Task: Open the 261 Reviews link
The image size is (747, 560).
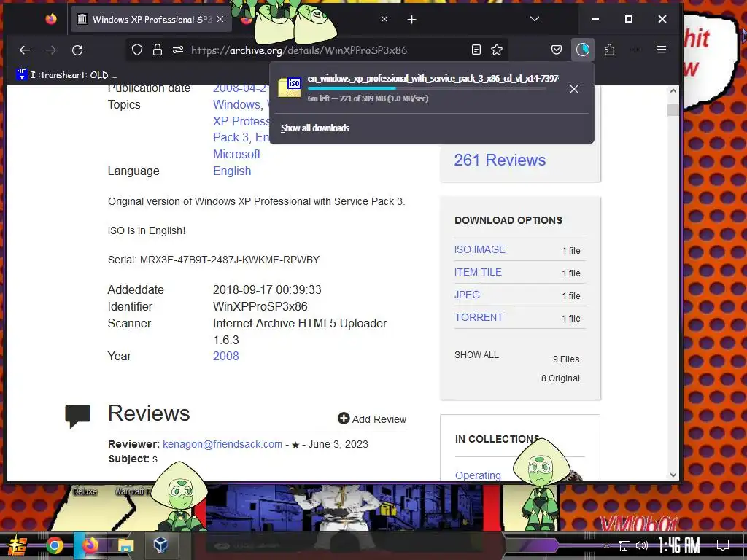Action: coord(500,160)
